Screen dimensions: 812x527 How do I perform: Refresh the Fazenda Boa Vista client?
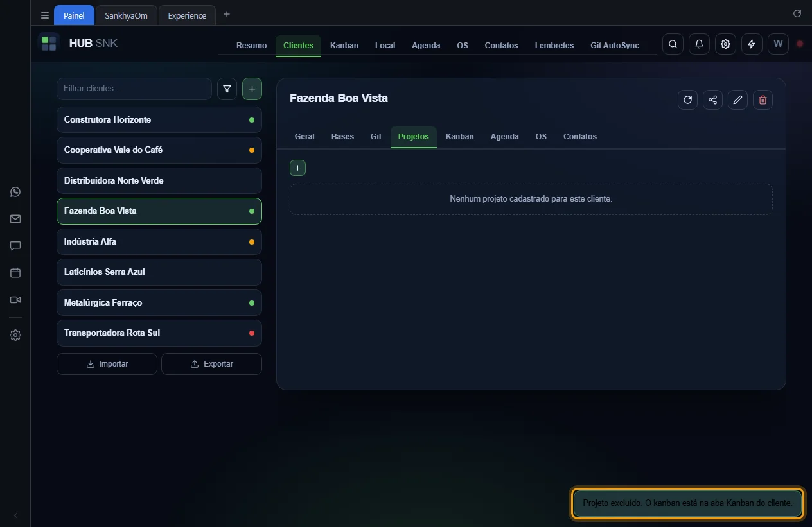click(687, 99)
